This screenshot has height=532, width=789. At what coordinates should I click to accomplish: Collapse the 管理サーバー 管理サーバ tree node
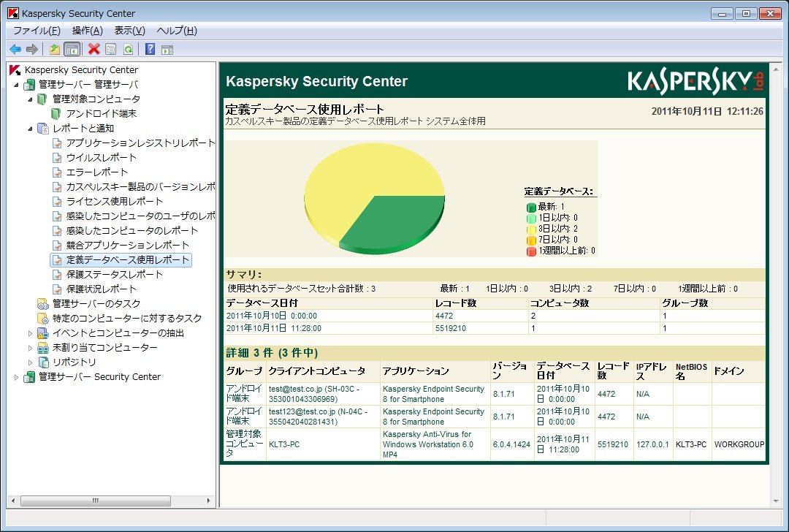click(x=16, y=85)
